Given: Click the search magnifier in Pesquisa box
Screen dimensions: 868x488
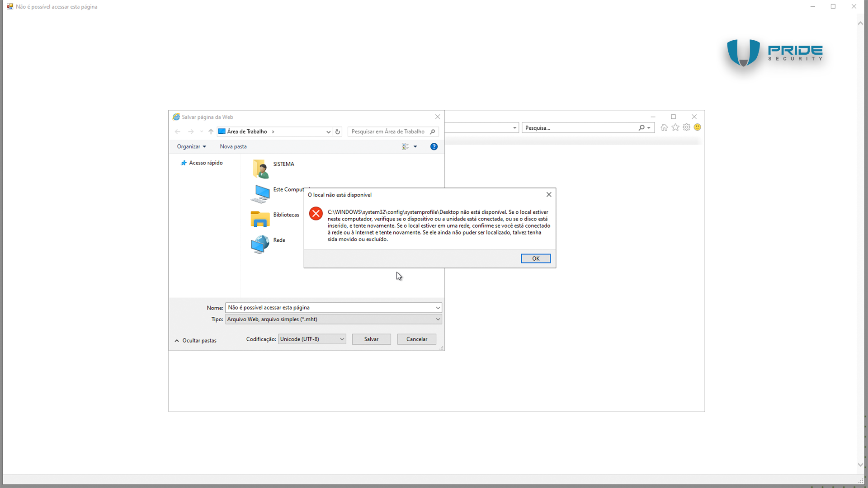Looking at the screenshot, I should [x=641, y=128].
